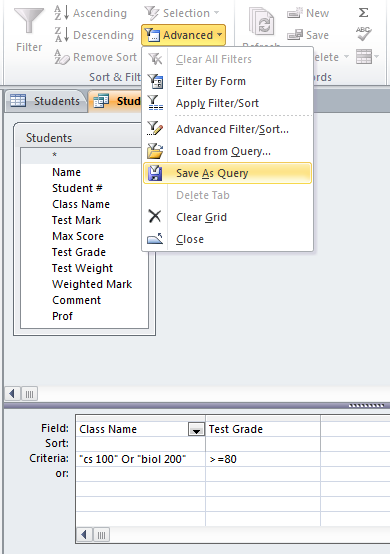Click the Spelling ABC check icon
The width and height of the screenshot is (390, 554).
pos(364,34)
